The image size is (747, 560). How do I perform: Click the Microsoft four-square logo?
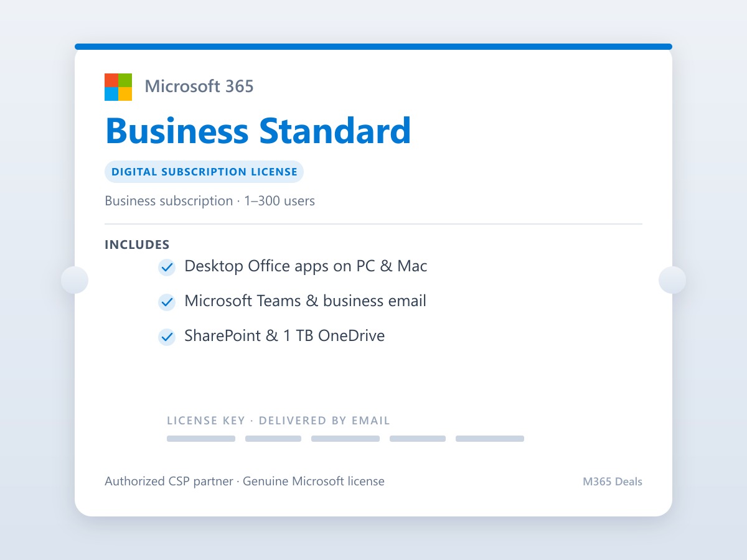coord(118,87)
